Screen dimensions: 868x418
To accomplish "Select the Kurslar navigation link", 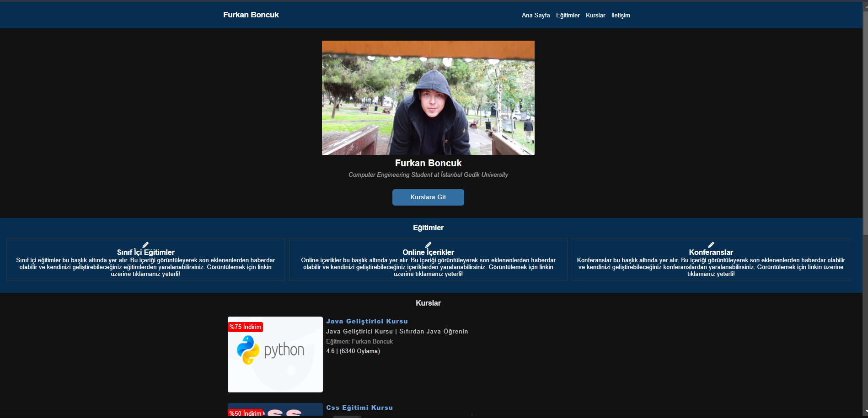I will [595, 15].
